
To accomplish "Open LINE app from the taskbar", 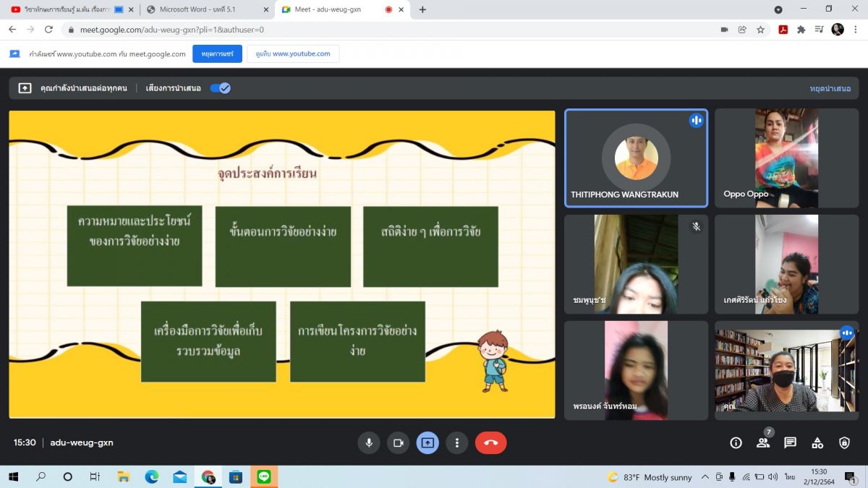I will point(263,477).
